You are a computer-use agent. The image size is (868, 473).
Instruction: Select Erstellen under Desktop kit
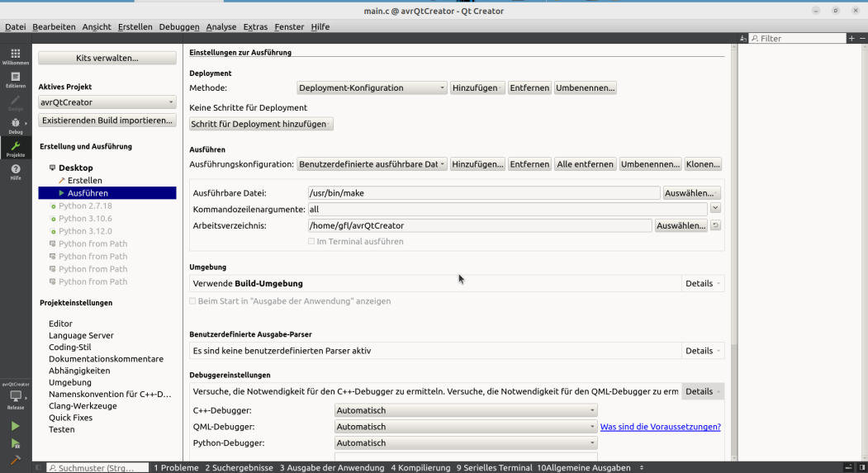[x=85, y=180]
